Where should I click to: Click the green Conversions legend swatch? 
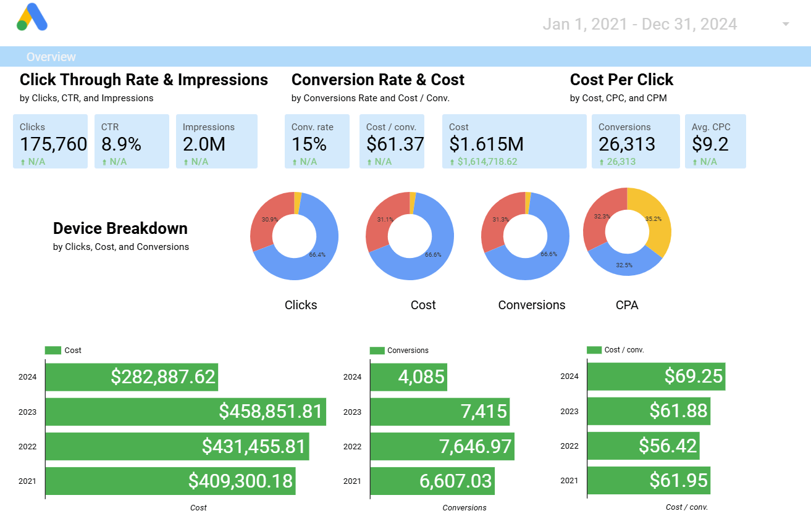(x=377, y=351)
